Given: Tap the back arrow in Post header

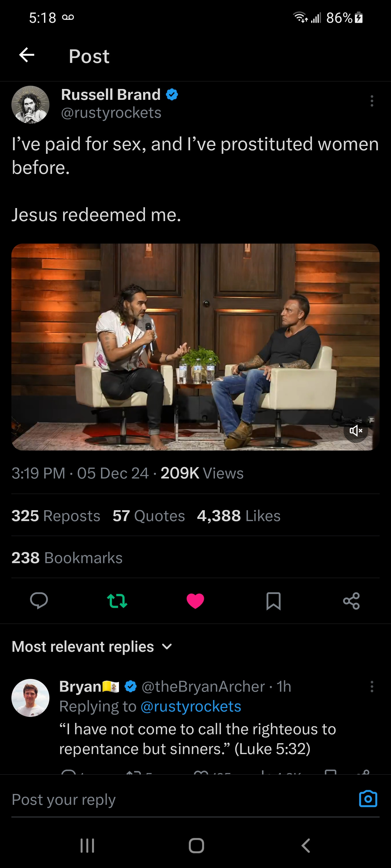Looking at the screenshot, I should click(x=27, y=55).
